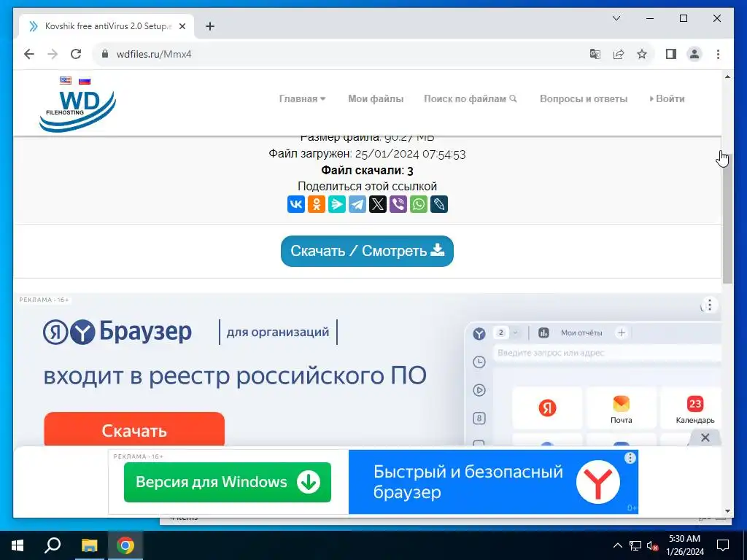Click orange Скачать button in Yandex ad
This screenshot has height=560, width=747.
134,429
